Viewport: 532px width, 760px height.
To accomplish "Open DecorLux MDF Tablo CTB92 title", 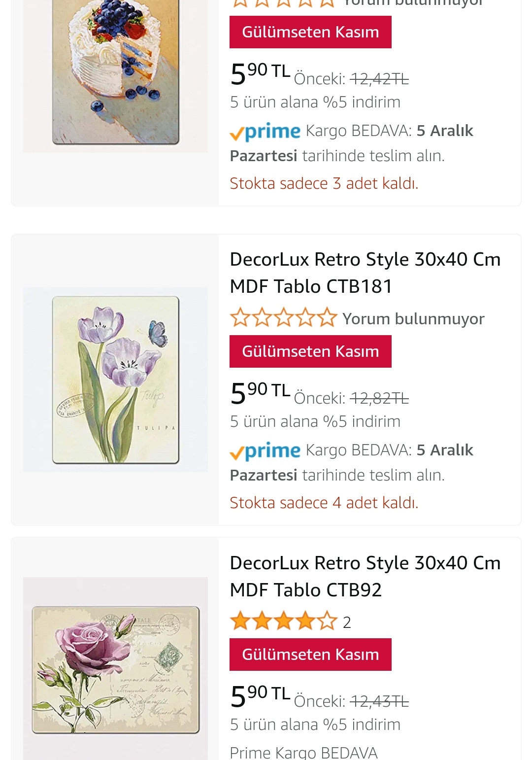I will tap(365, 576).
